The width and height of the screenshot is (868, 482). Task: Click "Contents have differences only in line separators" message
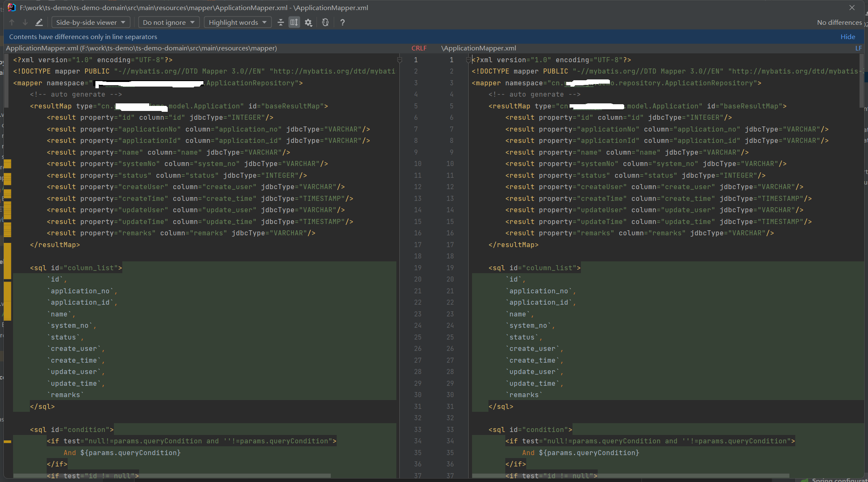pyautogui.click(x=83, y=37)
